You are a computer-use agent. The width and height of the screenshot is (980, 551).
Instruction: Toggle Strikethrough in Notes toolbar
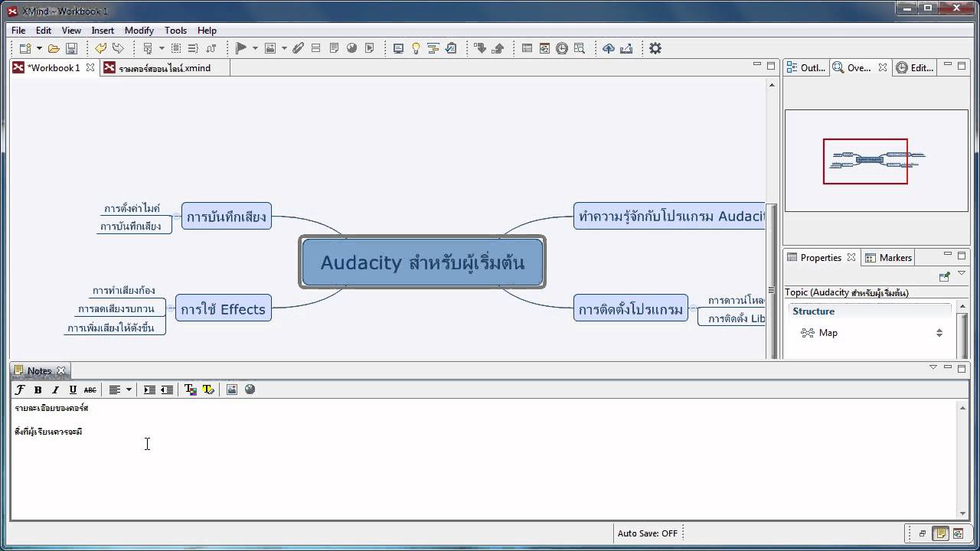point(90,390)
